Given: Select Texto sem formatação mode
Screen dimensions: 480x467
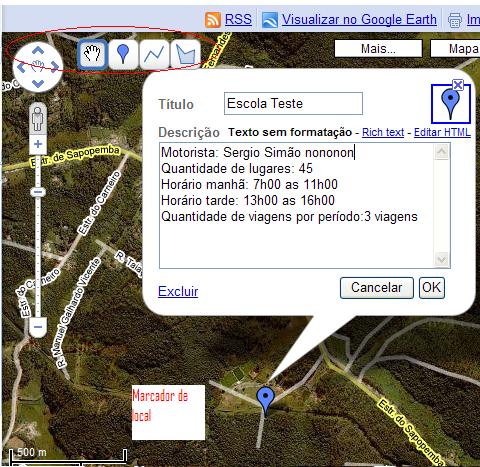Looking at the screenshot, I should tap(290, 132).
